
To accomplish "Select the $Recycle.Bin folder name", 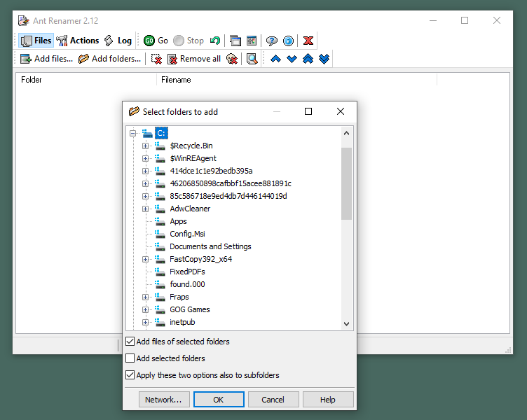I will tap(191, 146).
